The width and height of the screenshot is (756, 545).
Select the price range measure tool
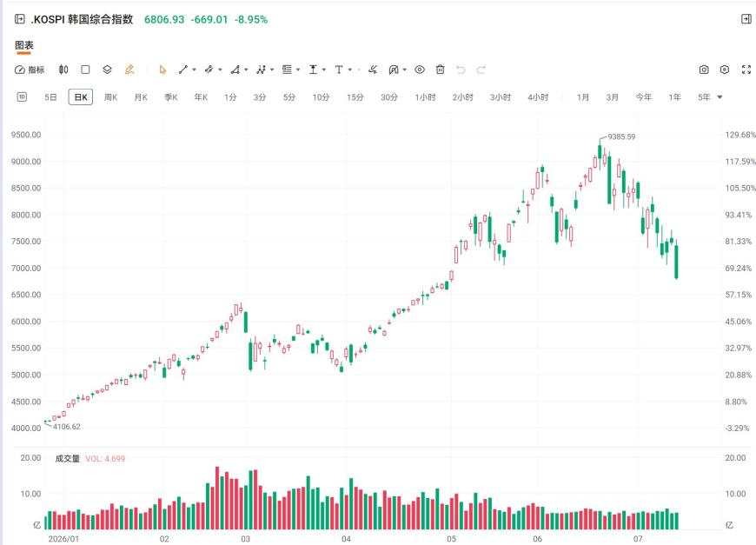point(313,70)
